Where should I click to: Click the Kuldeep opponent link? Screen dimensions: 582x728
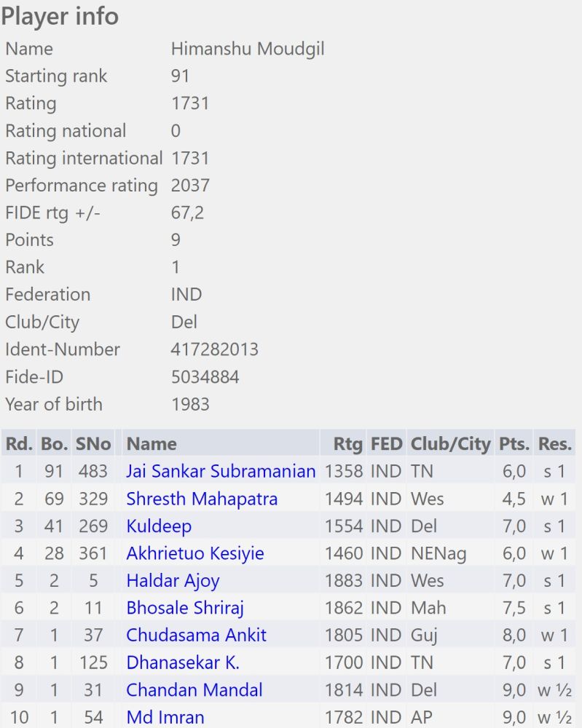pos(159,526)
